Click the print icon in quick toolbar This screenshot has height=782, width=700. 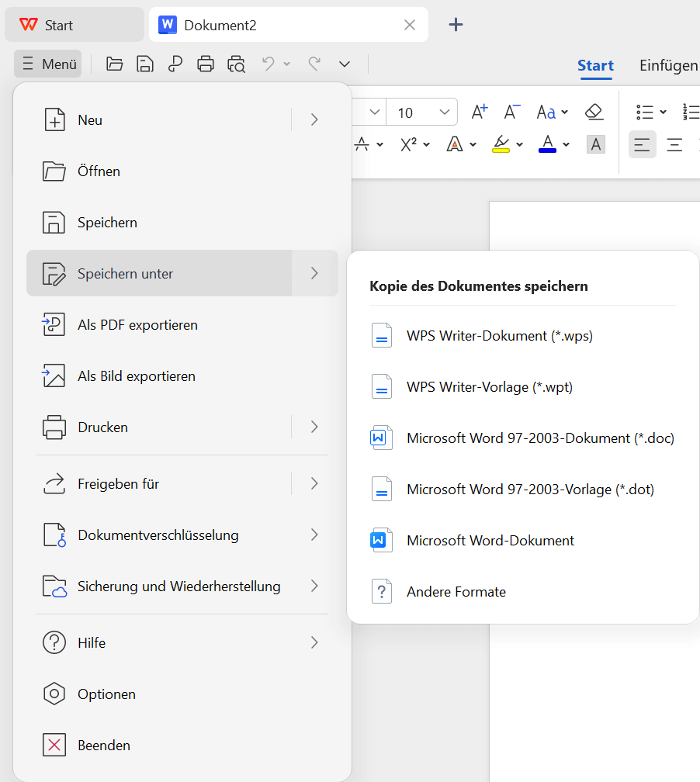pos(206,64)
